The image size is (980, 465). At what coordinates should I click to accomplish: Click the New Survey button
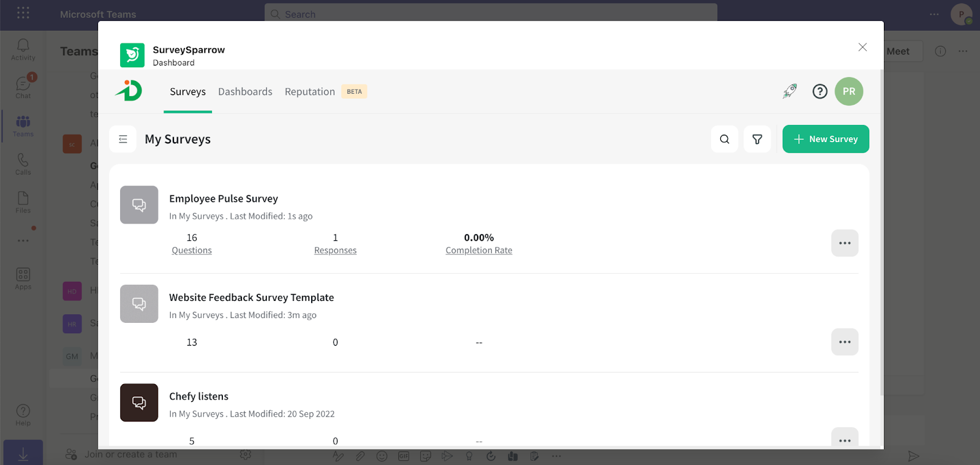(826, 139)
